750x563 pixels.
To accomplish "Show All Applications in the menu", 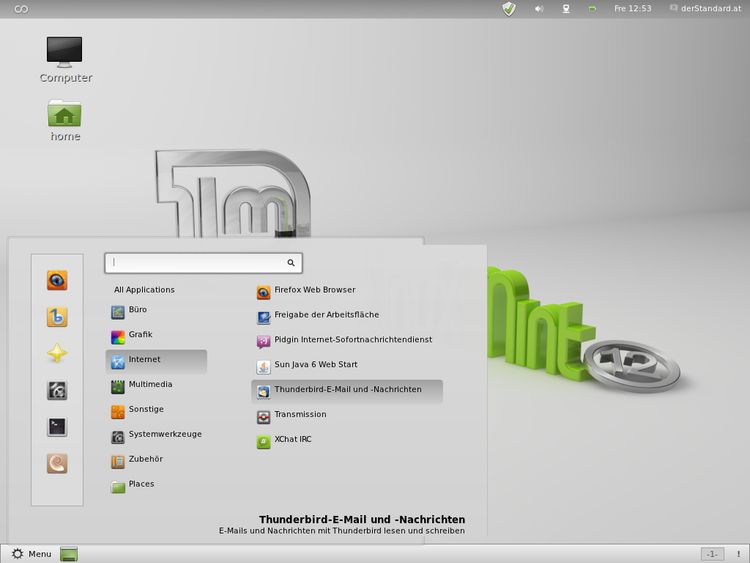I will click(144, 290).
